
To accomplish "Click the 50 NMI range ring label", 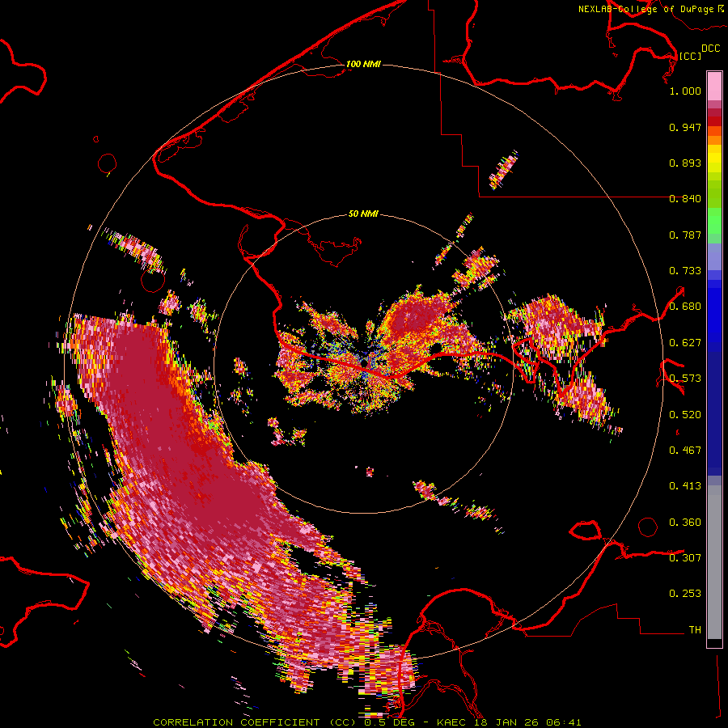I will 363,214.
